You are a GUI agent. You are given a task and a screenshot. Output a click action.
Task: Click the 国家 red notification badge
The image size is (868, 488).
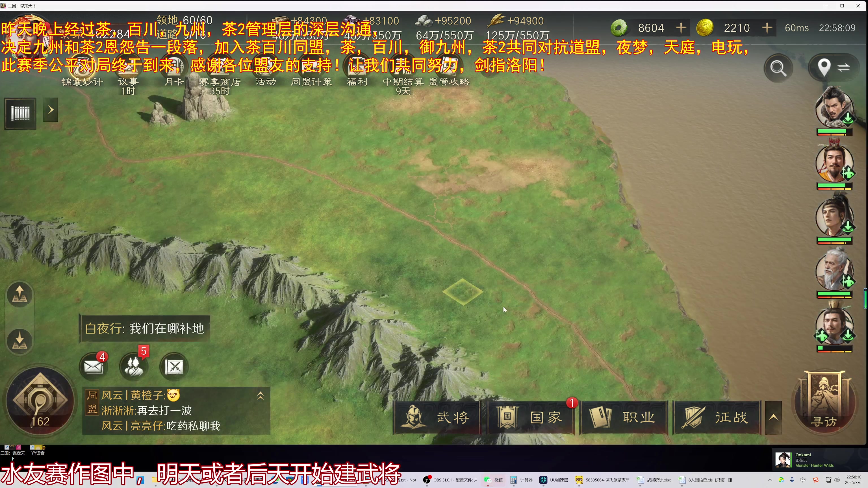572,402
